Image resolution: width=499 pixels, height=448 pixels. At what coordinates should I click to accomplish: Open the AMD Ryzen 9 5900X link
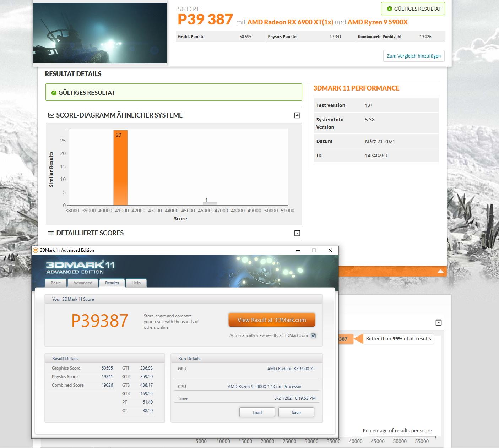378,22
